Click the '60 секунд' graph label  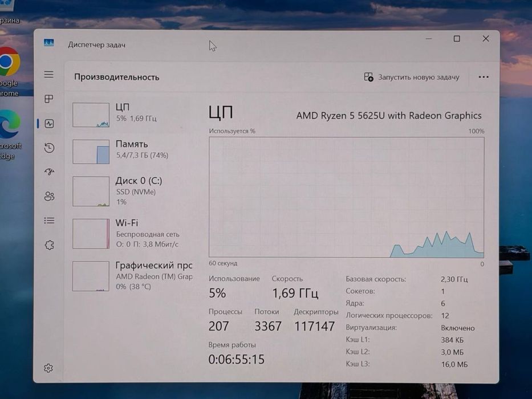(224, 263)
